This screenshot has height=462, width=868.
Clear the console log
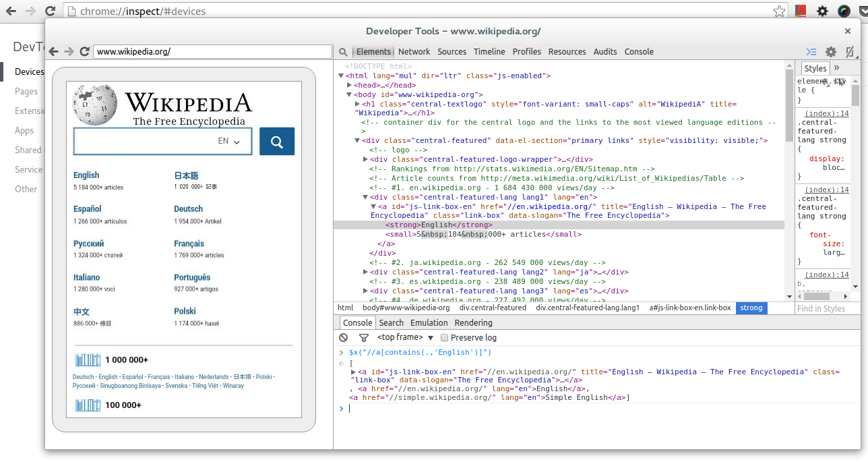(x=344, y=337)
